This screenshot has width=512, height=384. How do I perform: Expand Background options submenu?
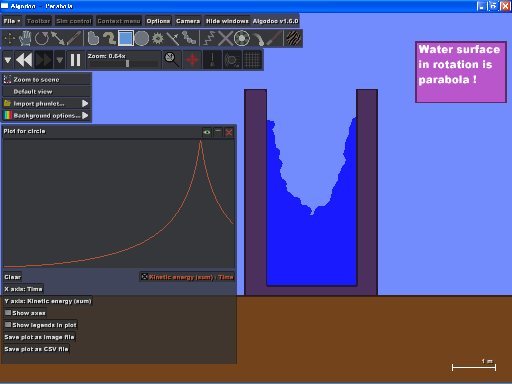[46, 116]
